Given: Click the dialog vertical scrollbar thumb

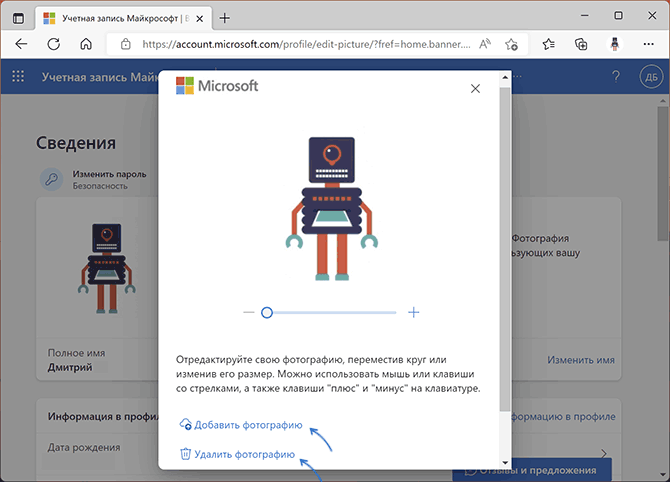Looking at the screenshot, I should pyautogui.click(x=505, y=249).
